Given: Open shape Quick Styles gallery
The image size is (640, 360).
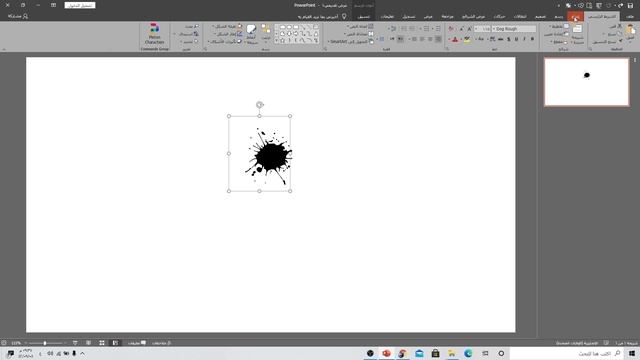Looking at the screenshot, I should (x=251, y=34).
